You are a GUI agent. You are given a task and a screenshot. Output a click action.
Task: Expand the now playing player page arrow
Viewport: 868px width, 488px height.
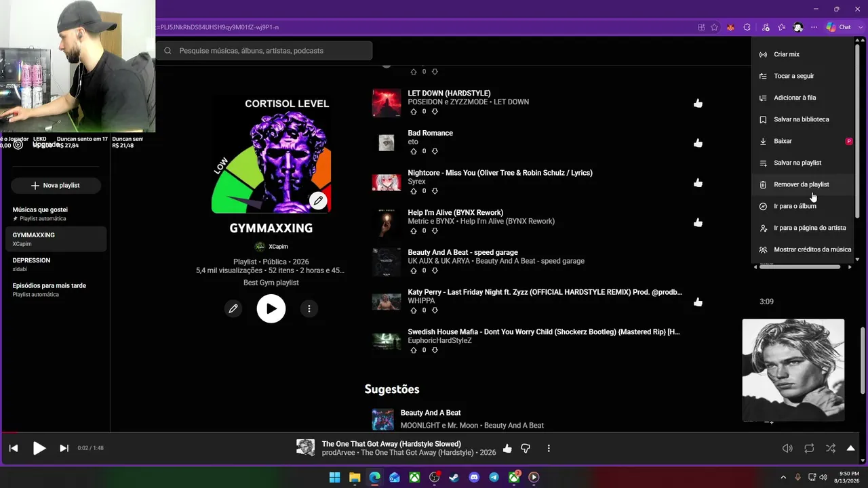point(851,448)
